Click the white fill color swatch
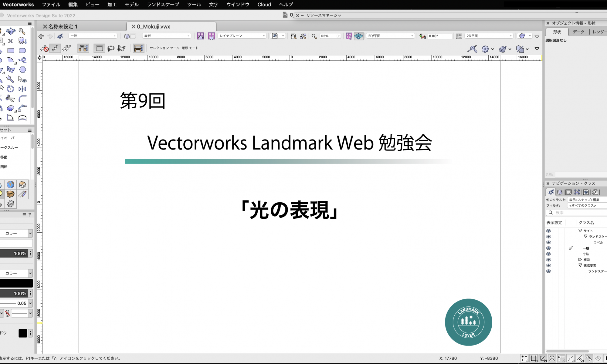Image resolution: width=607 pixels, height=364 pixels. tap(16, 243)
